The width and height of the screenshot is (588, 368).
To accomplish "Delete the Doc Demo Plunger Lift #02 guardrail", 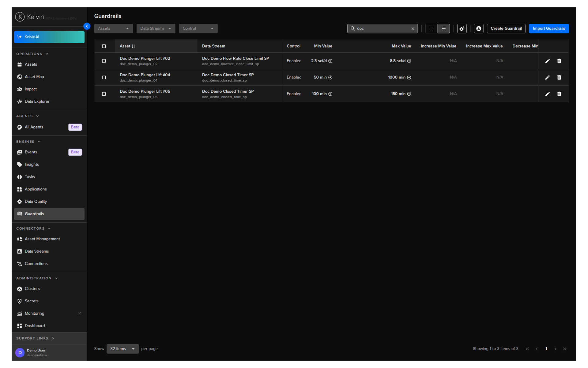I will tap(559, 61).
